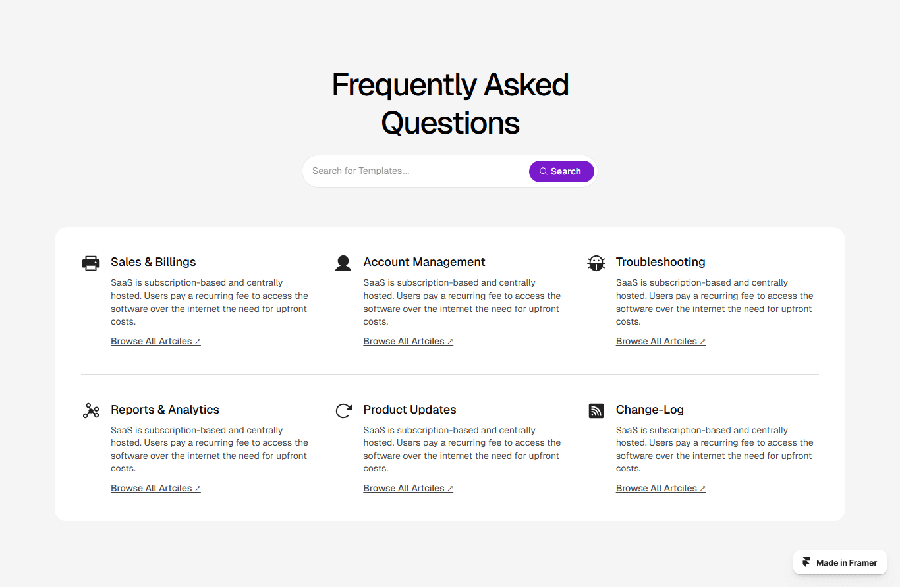Click the network graph icon for Reports & Analytics
The width and height of the screenshot is (900, 588).
(91, 411)
